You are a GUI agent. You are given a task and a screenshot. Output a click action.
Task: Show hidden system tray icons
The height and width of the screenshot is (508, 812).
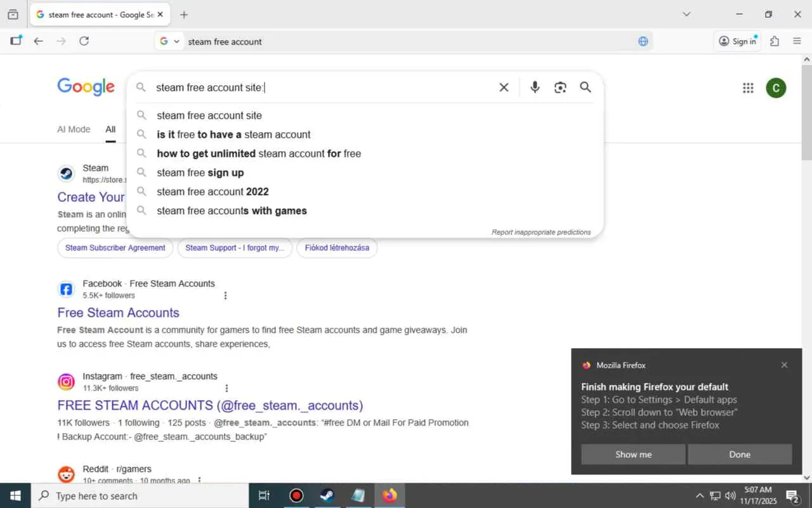tap(700, 496)
